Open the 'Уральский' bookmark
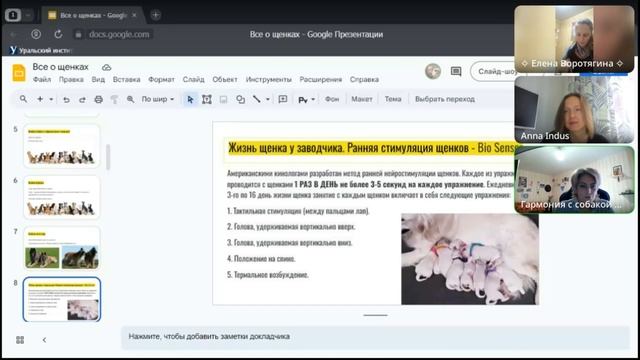Screen dimensions: 640x360 pos(40,50)
